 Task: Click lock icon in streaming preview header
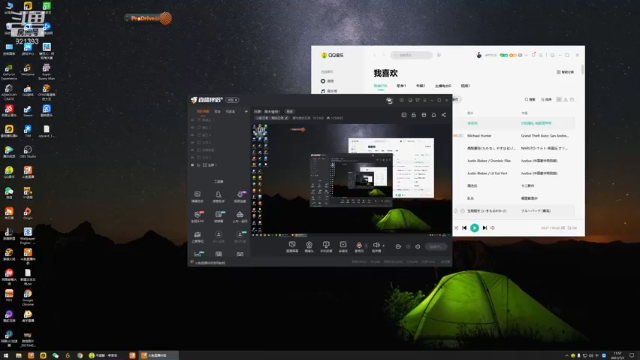[413, 115]
